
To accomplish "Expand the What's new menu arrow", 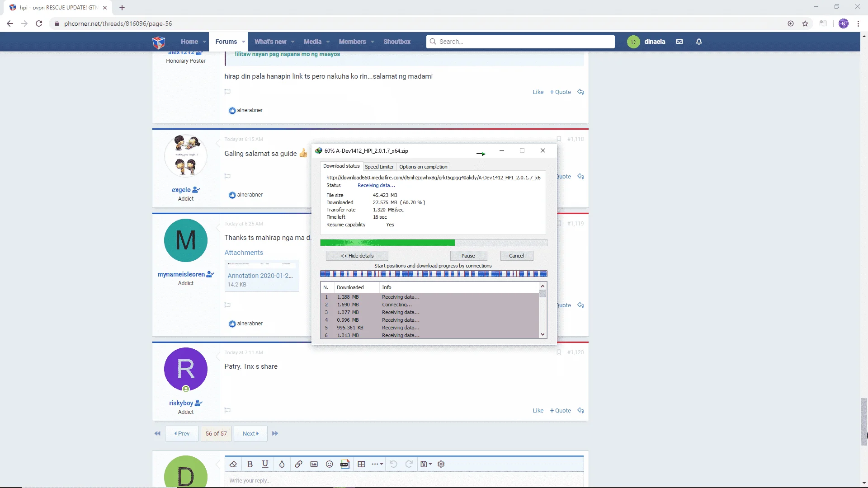I will point(292,42).
